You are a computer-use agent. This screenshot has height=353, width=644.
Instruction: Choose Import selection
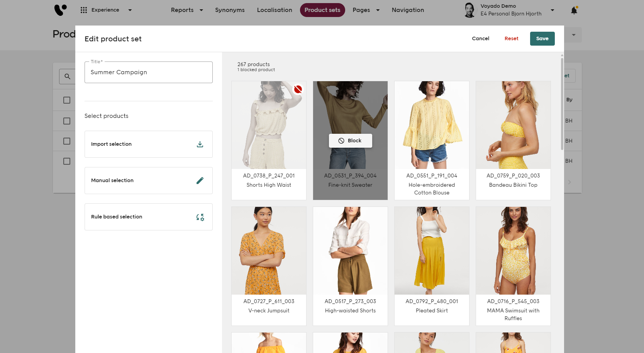pos(149,144)
